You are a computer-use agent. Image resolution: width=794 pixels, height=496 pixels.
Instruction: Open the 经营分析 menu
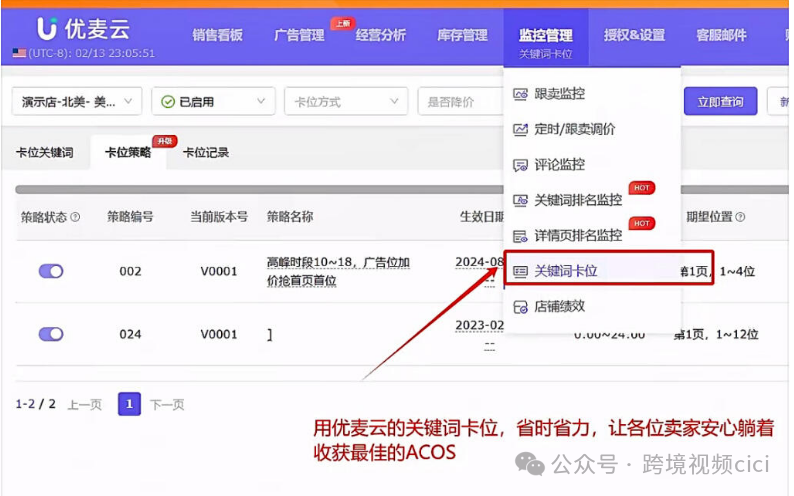(381, 35)
